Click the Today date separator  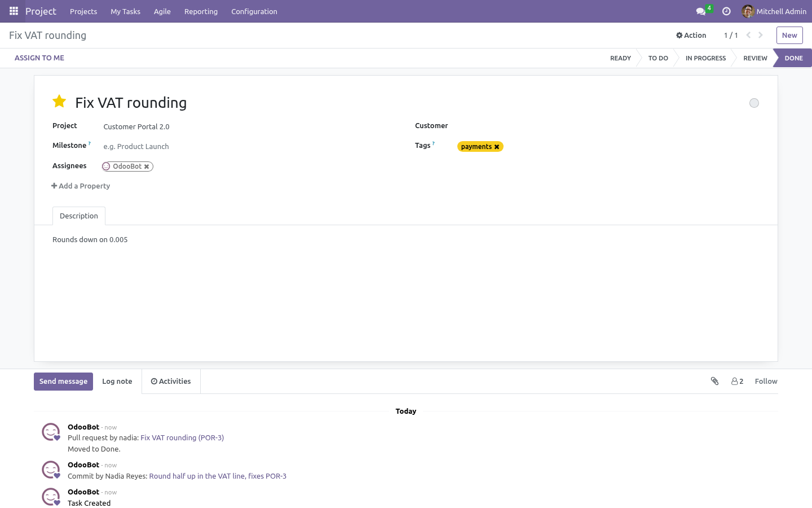[406, 411]
